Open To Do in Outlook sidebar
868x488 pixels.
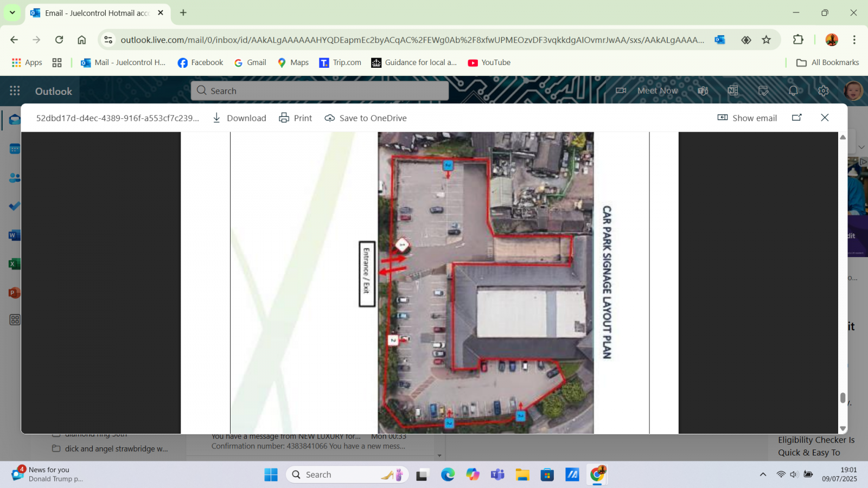pos(15,206)
